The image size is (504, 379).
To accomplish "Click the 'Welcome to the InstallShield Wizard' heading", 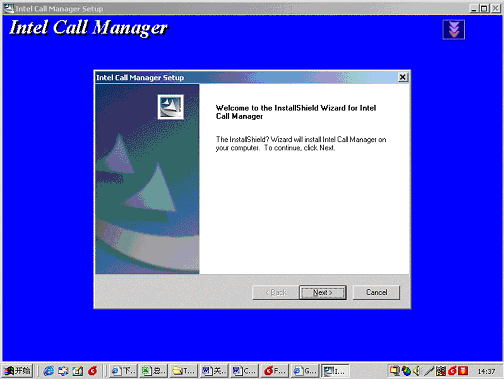I will [x=296, y=112].
